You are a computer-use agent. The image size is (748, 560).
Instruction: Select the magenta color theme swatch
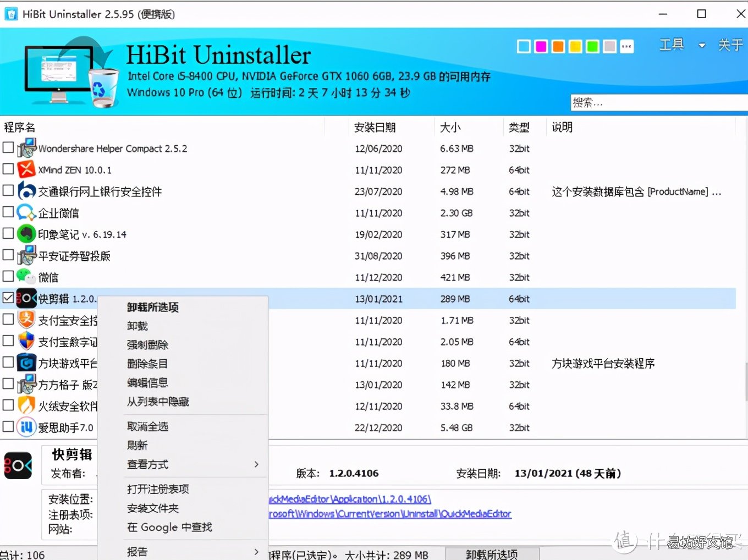541,46
